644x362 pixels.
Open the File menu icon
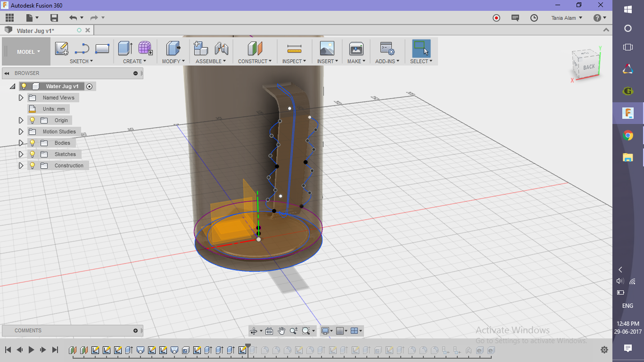[32, 18]
